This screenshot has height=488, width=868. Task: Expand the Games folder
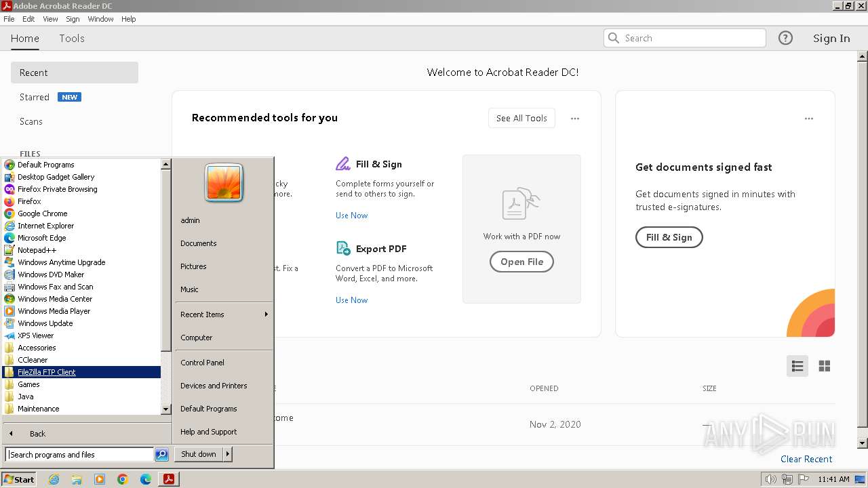28,384
